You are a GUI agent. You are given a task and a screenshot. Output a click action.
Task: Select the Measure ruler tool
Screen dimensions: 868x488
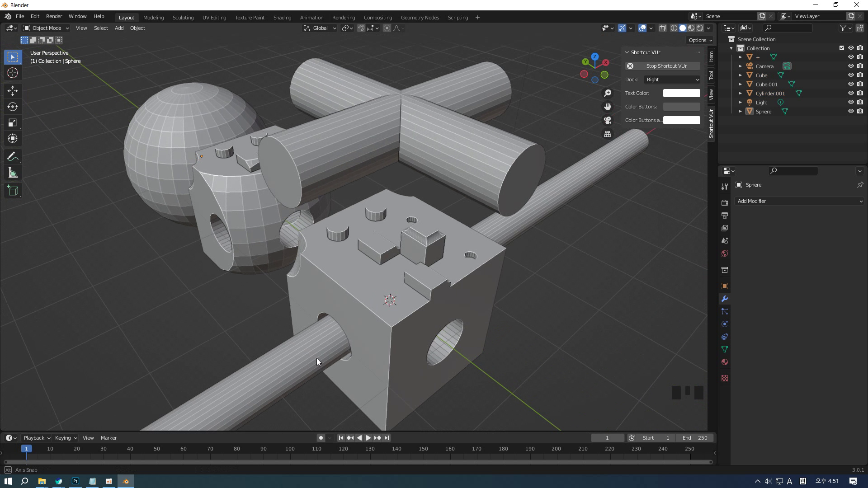pyautogui.click(x=13, y=173)
